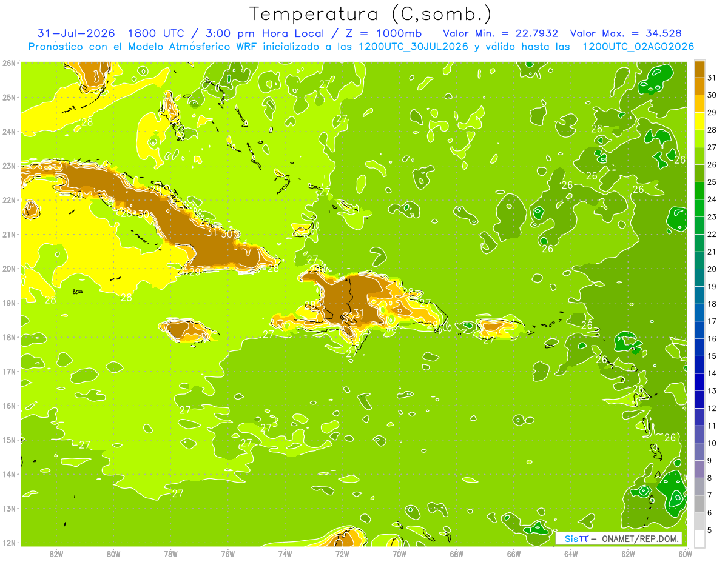Screen dimensions: 728x562
Task: Click the 62W longitude axis label
Action: (628, 554)
